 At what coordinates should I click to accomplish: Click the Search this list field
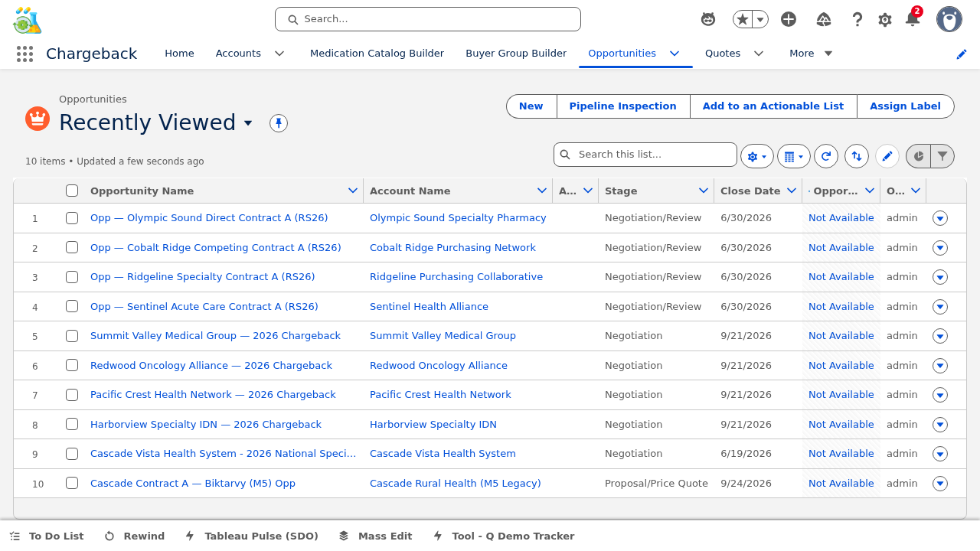click(645, 155)
